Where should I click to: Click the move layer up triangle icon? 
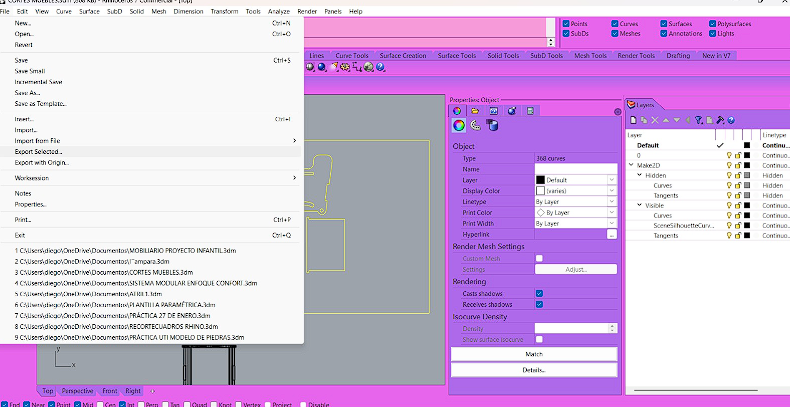click(x=666, y=120)
